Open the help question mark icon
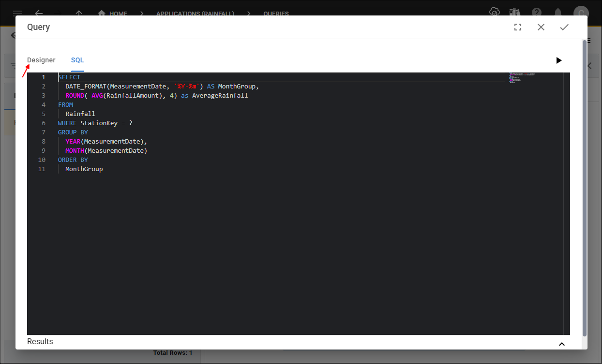Screen dimensions: 602x364 click(536, 13)
